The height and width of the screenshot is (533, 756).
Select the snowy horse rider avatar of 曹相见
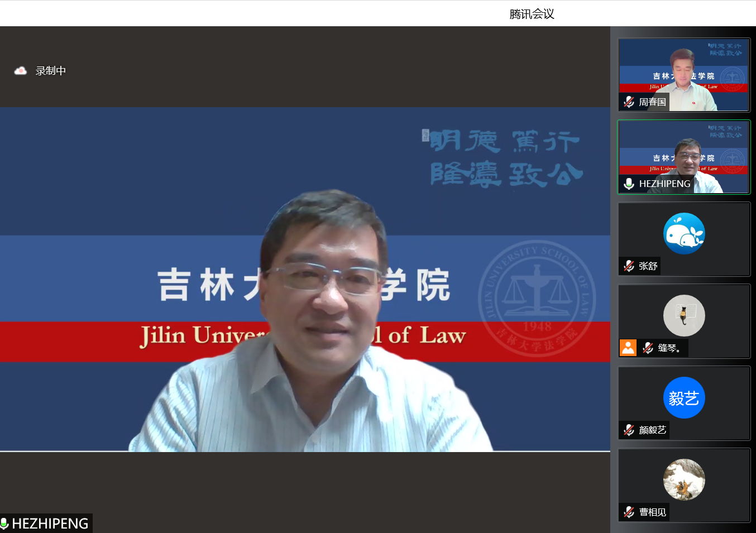click(x=684, y=479)
